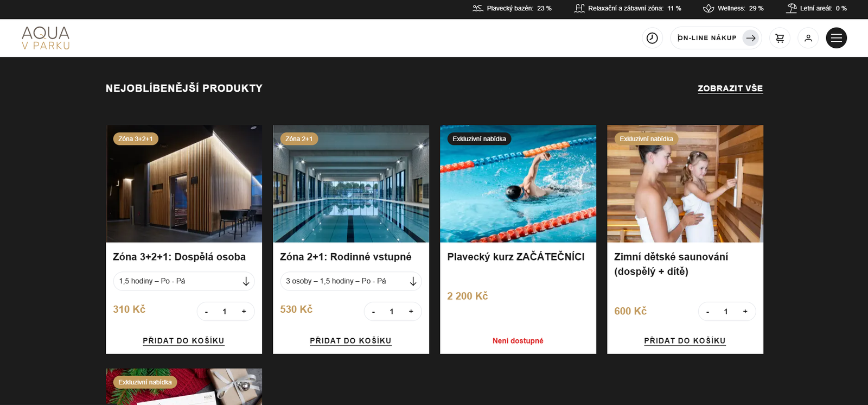Click the user account icon
Viewport: 868px width, 405px height.
(x=808, y=38)
